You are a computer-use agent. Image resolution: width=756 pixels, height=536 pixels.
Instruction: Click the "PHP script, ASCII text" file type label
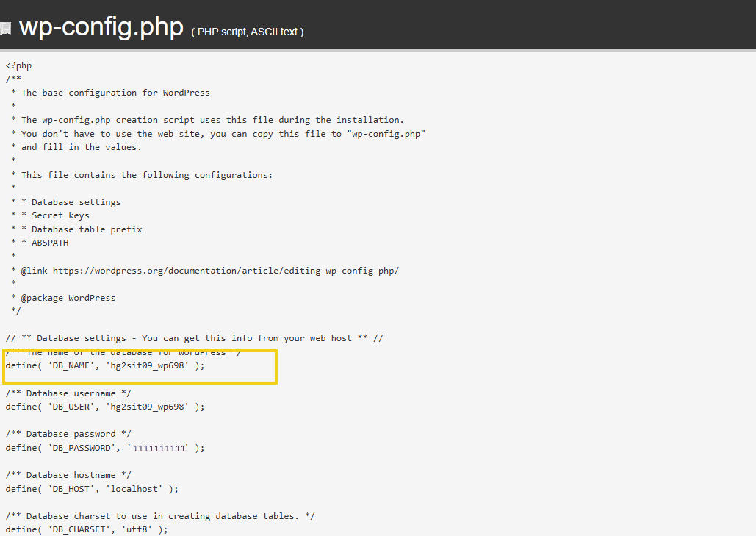point(248,32)
